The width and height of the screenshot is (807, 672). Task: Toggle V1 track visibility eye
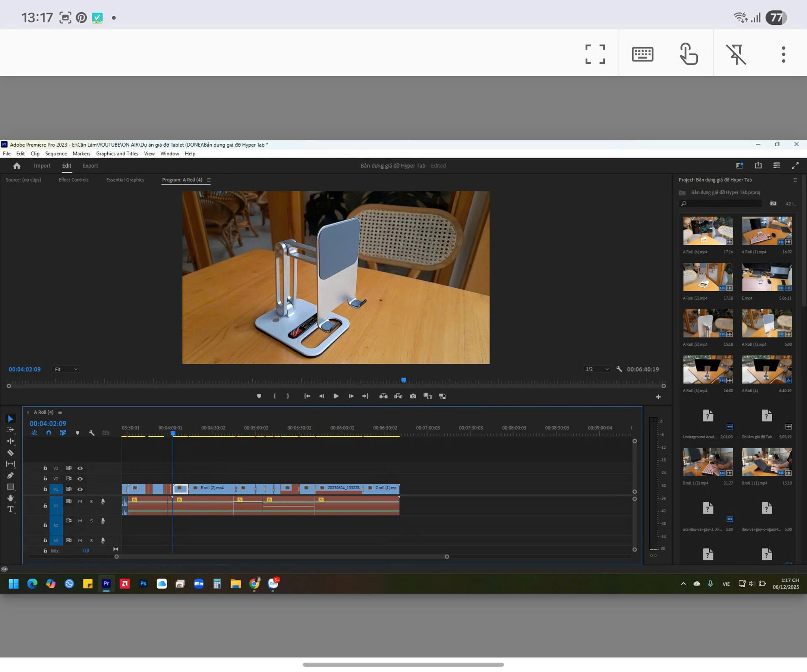(x=80, y=489)
